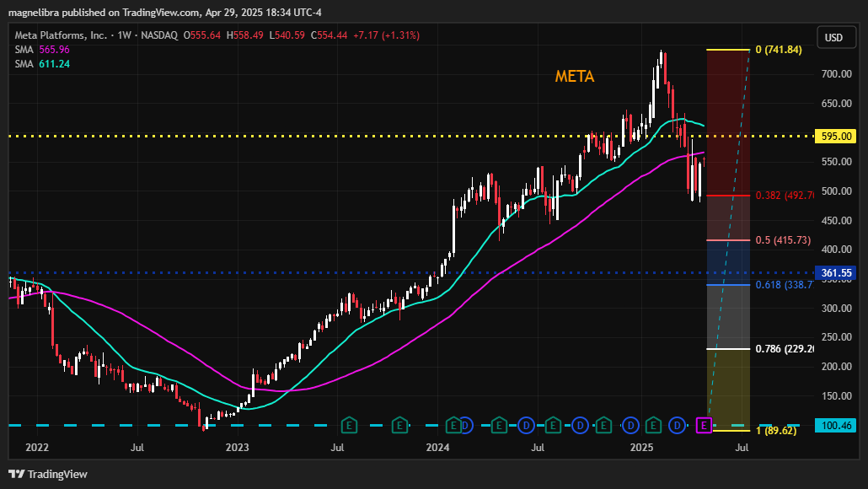Select the red 0.382 Fibonacci level line
Image resolution: width=868 pixels, height=489 pixels.
pos(728,196)
